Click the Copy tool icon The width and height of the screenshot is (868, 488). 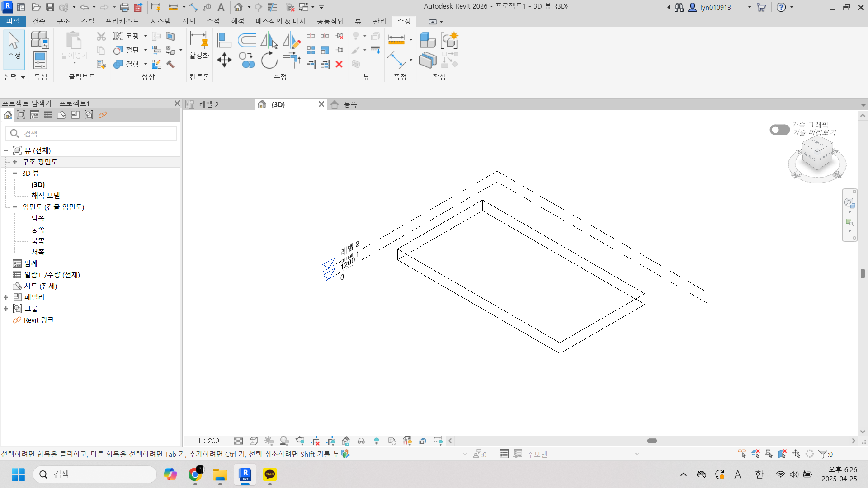pos(247,60)
